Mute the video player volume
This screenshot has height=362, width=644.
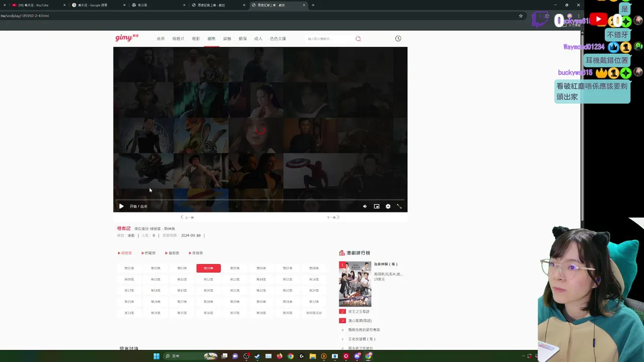click(x=365, y=206)
